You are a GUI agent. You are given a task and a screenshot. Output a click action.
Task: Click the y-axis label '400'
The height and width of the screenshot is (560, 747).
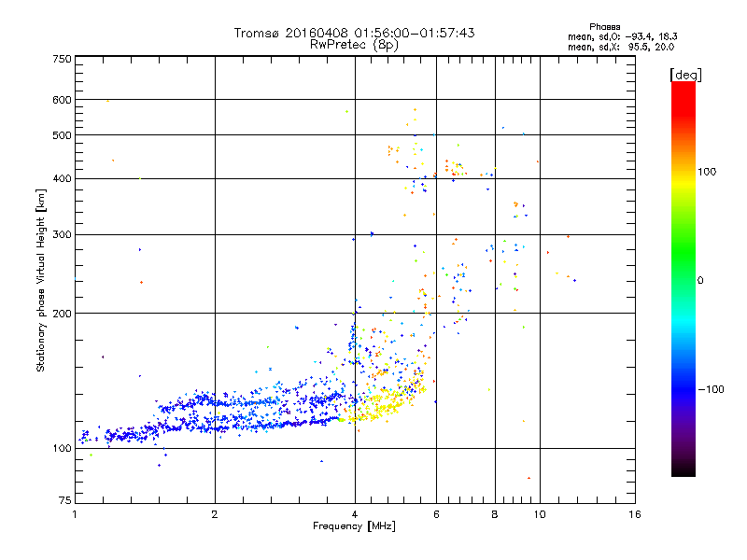coord(62,178)
